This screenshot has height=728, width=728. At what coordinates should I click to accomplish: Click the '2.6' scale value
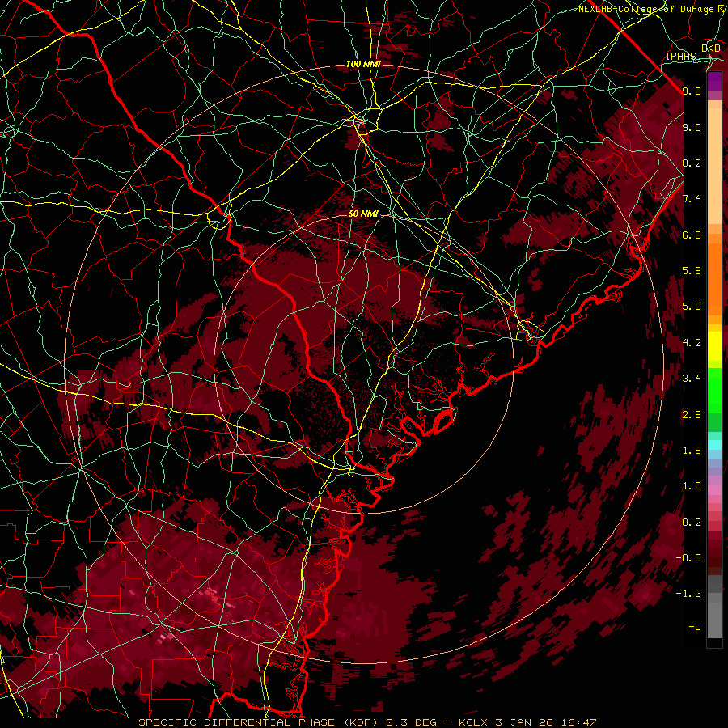(x=692, y=415)
